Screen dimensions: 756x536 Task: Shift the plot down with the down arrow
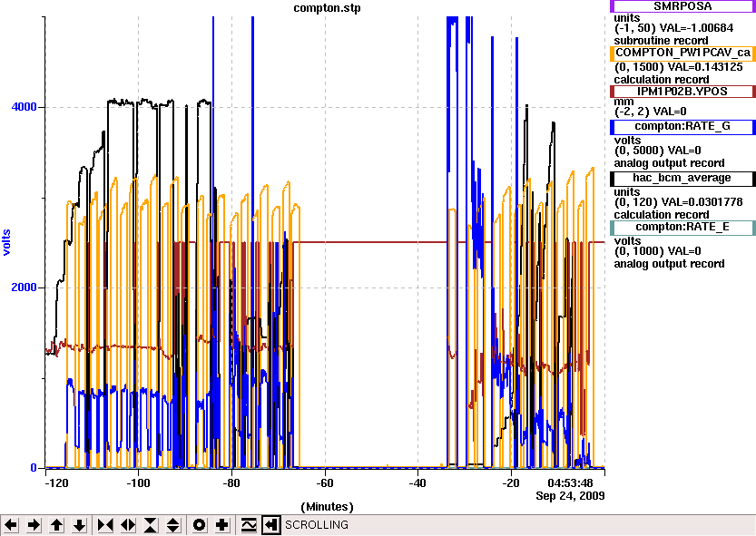pos(80,525)
